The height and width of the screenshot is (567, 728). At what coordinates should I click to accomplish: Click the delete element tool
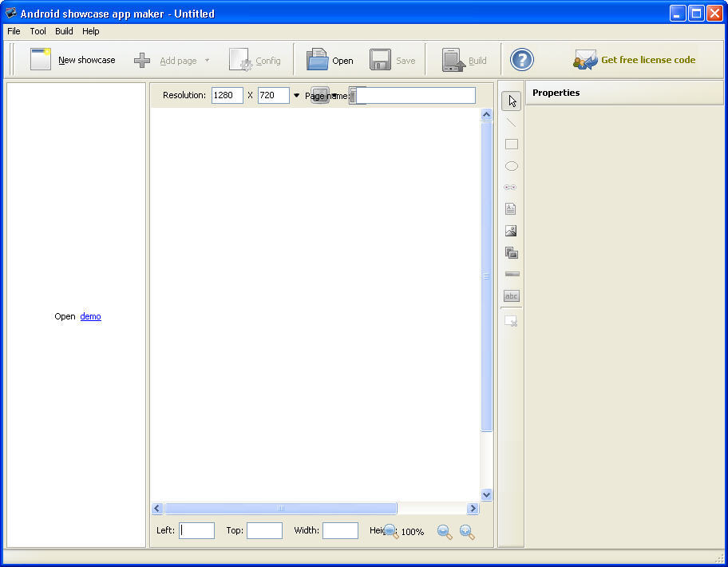pos(511,321)
